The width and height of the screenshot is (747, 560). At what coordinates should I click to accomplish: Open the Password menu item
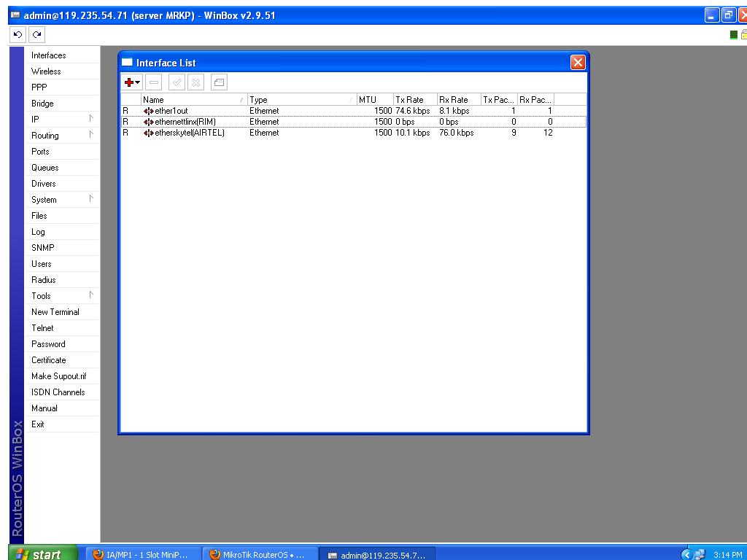(x=48, y=344)
